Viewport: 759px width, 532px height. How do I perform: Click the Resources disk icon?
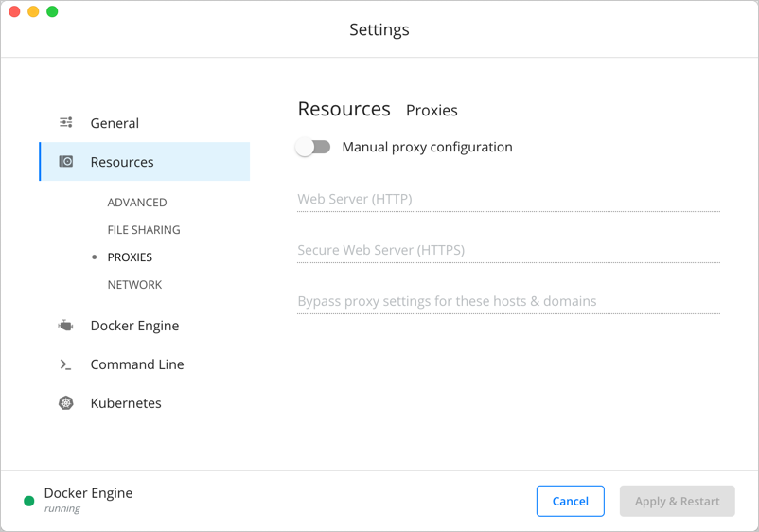pyautogui.click(x=66, y=162)
